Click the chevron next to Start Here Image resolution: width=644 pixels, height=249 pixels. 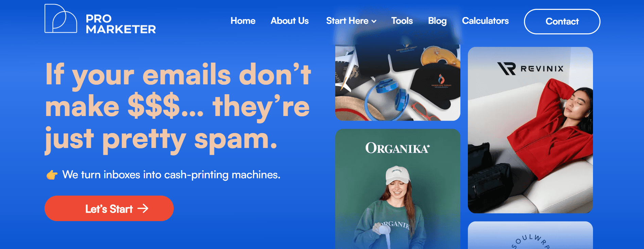pos(374,21)
